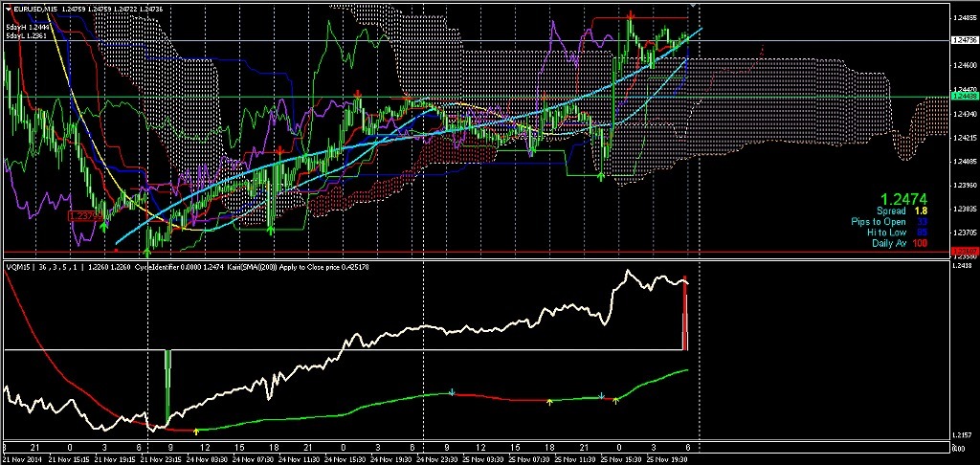Click the 1.24736 current price marker on scale
The width and height of the screenshot is (980, 465).
click(x=964, y=40)
